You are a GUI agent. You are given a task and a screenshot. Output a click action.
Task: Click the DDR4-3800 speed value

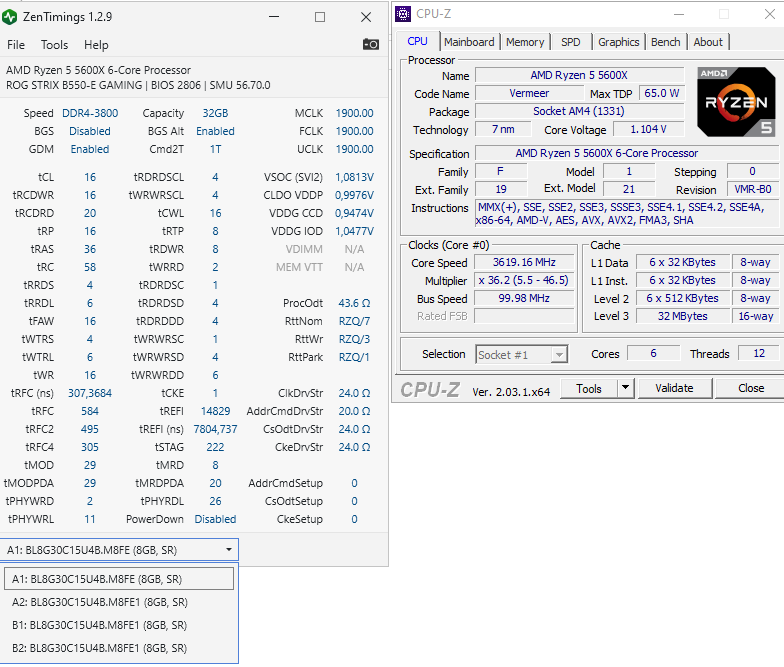tap(90, 113)
